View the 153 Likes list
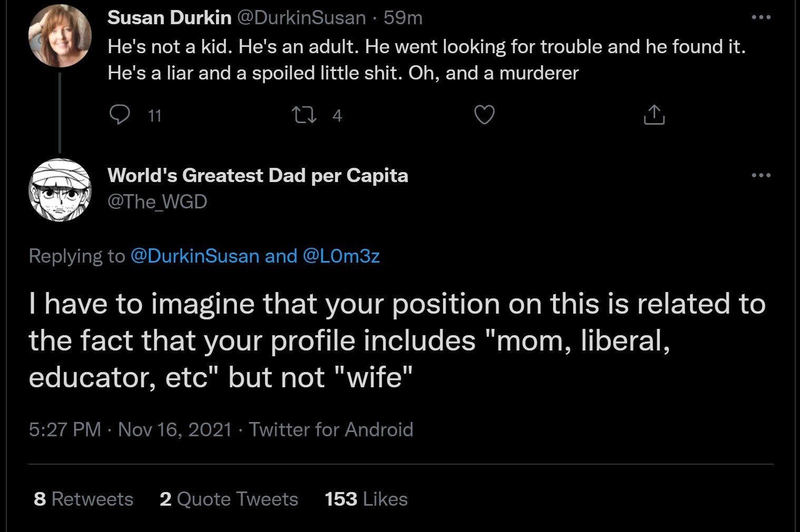This screenshot has width=800, height=532. click(x=366, y=499)
